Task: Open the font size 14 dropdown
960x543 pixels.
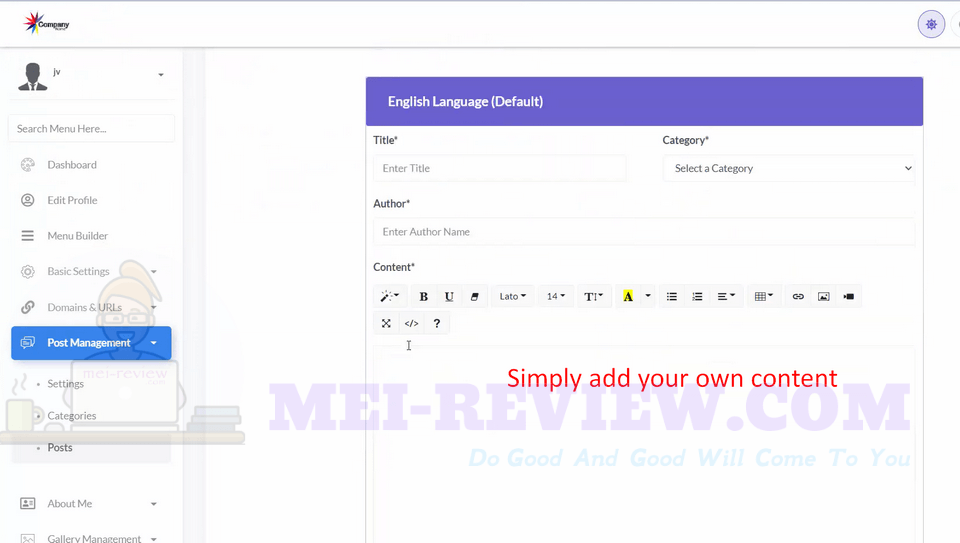Action: [x=556, y=296]
